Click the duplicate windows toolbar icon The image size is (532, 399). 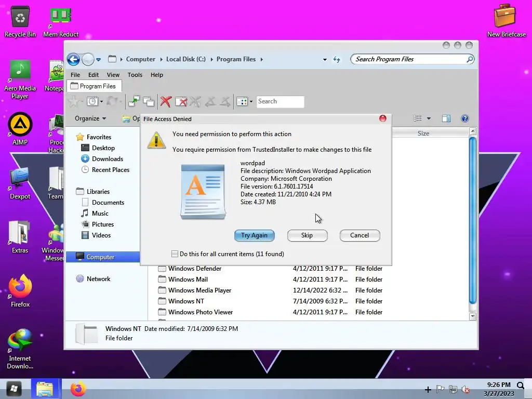(148, 101)
